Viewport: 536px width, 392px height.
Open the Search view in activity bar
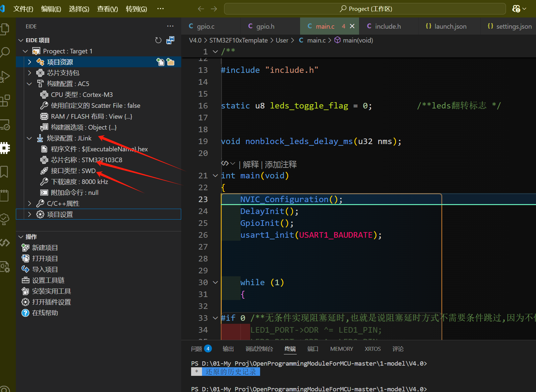click(5, 52)
